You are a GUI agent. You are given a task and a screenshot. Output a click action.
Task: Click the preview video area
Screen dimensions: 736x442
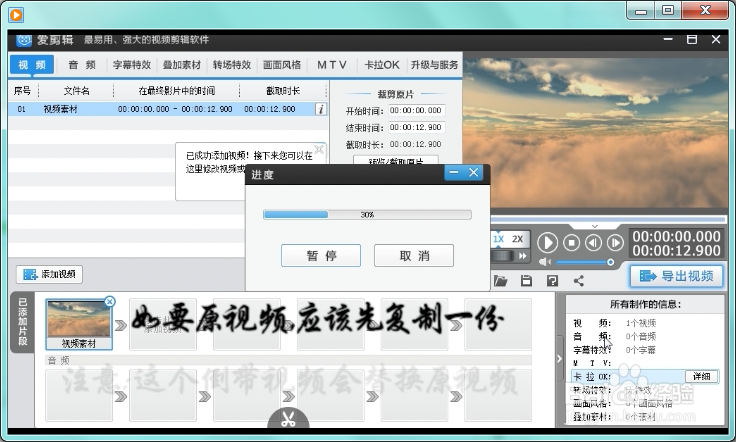click(595, 133)
